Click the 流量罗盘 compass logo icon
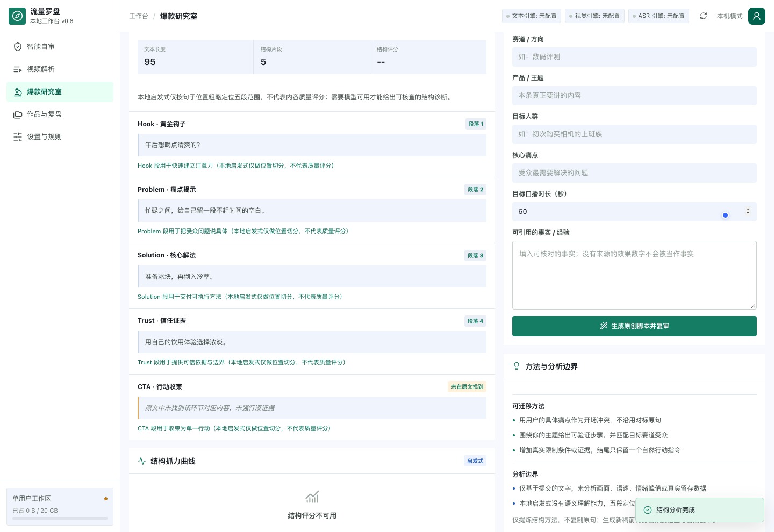 tap(17, 16)
